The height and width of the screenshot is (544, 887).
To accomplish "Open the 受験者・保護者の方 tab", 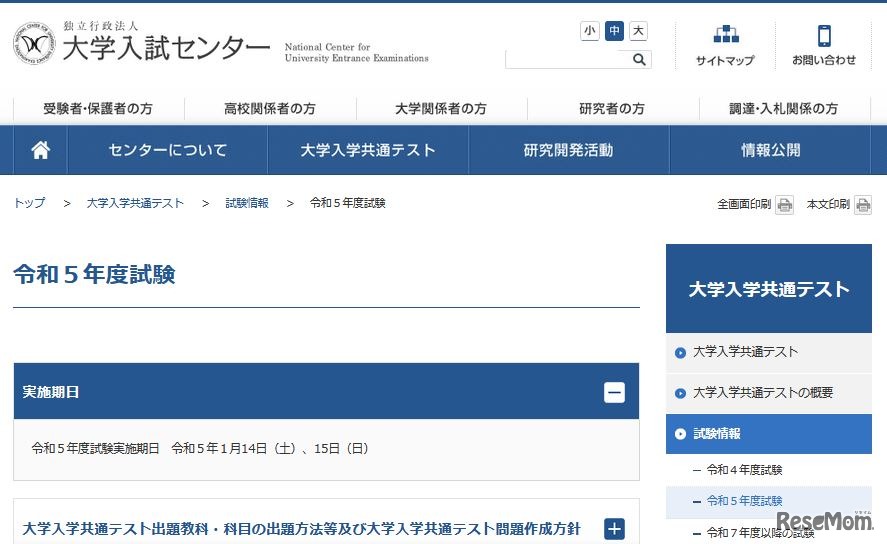I will click(98, 109).
